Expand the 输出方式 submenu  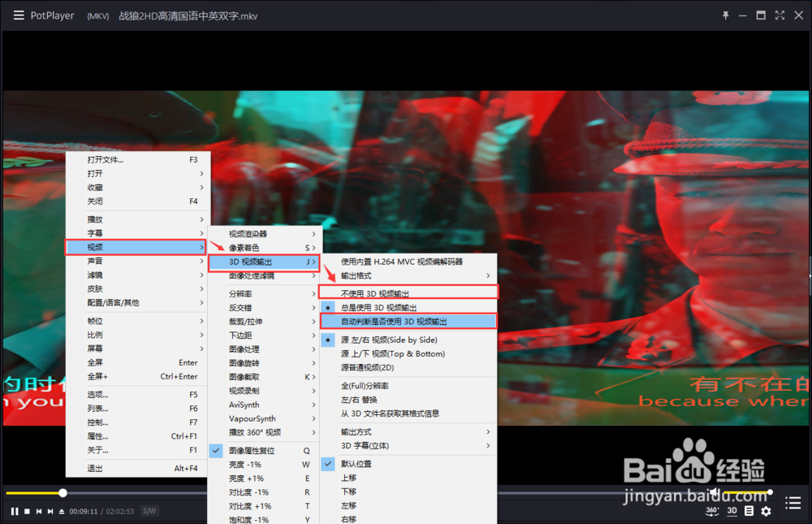pos(408,431)
